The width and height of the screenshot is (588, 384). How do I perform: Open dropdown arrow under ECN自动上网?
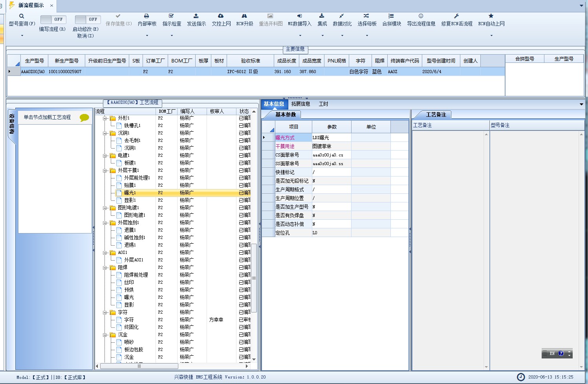[491, 36]
